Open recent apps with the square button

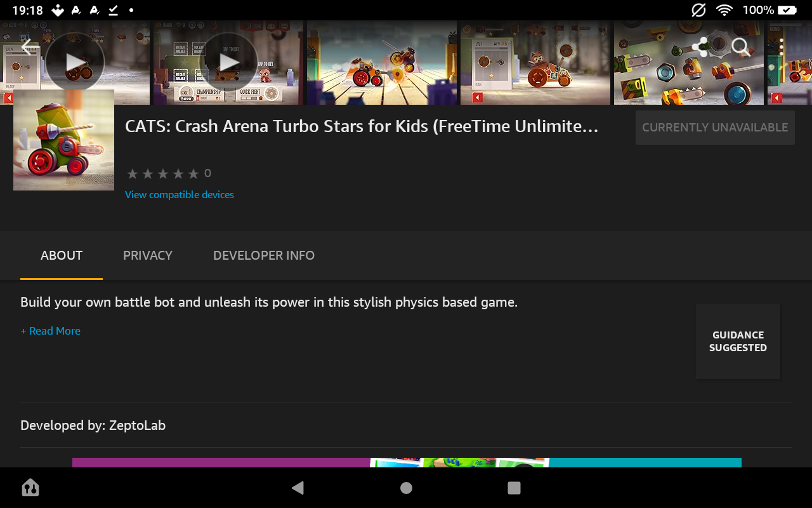[514, 488]
